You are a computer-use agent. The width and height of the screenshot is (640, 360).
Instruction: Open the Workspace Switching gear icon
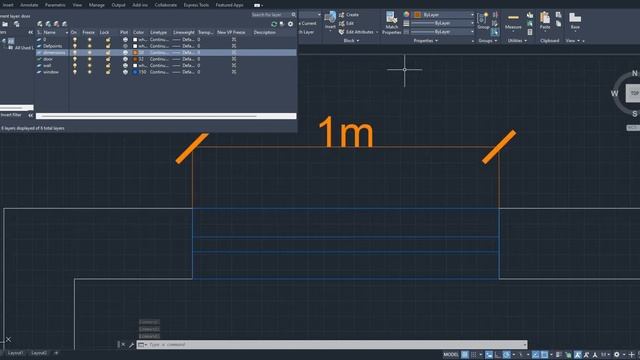coord(617,355)
